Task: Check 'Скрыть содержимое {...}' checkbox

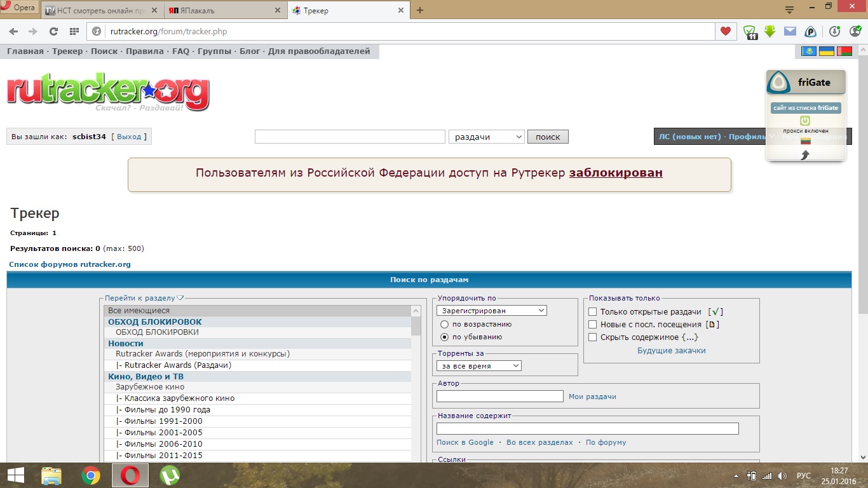Action: tap(593, 337)
